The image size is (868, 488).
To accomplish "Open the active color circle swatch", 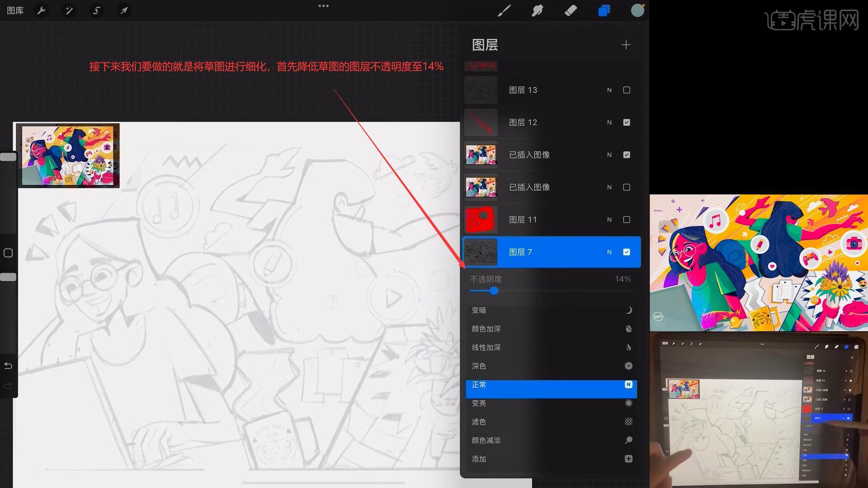I will [637, 10].
